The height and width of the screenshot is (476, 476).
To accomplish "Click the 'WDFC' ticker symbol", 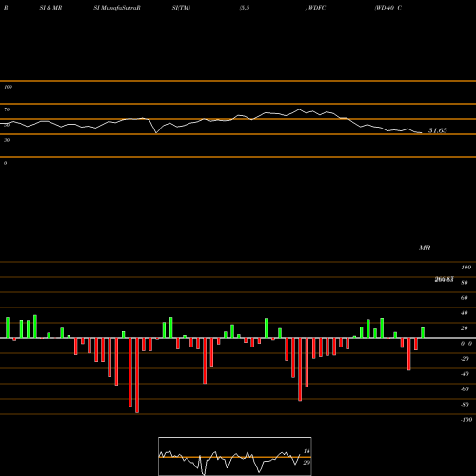I will tap(317, 8).
